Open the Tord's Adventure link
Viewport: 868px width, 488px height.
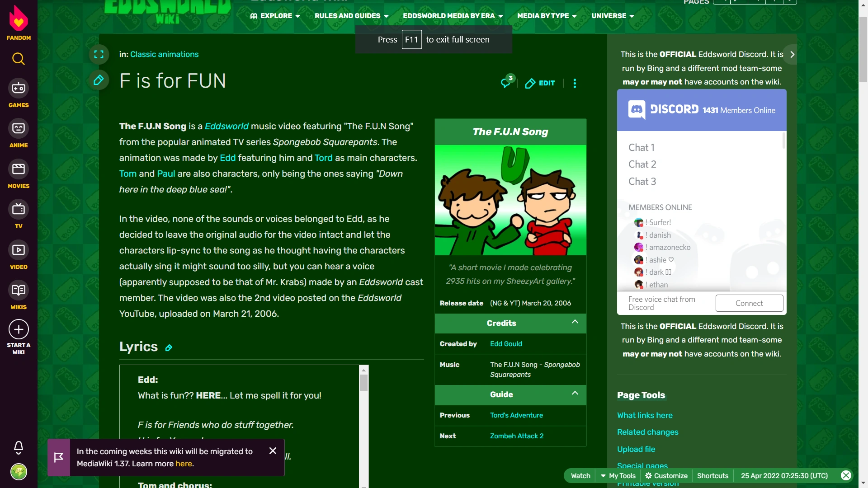tap(516, 415)
